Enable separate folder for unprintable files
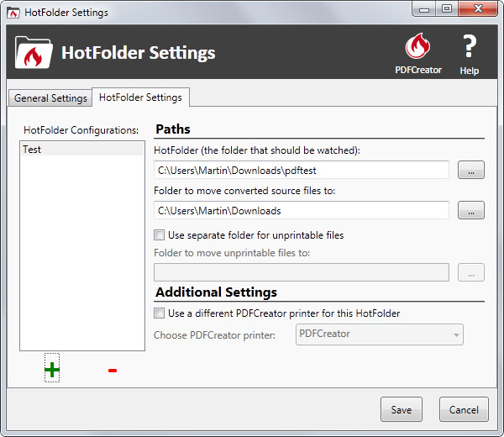 click(159, 235)
